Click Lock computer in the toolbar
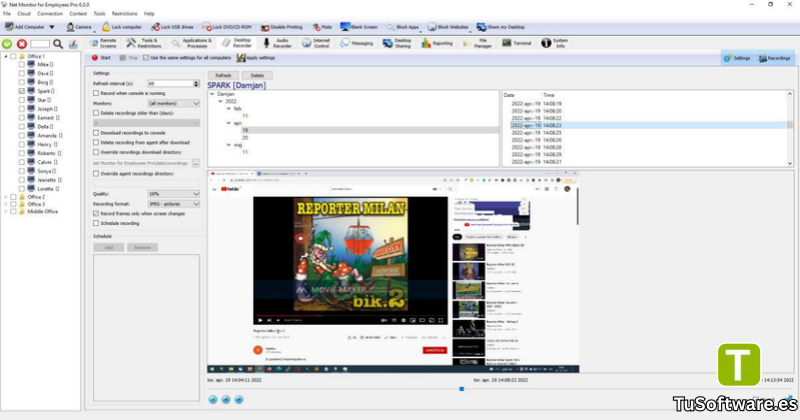This screenshot has width=800, height=420. [x=121, y=27]
